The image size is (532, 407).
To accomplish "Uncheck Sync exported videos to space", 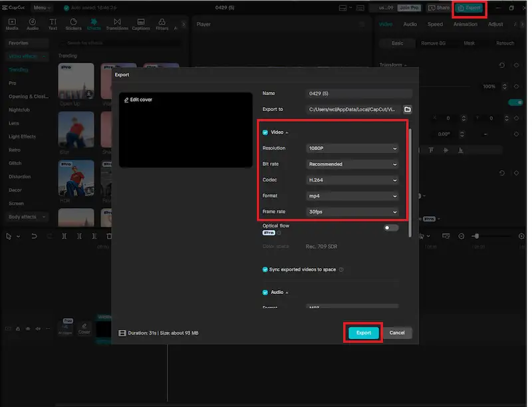I will 265,269.
